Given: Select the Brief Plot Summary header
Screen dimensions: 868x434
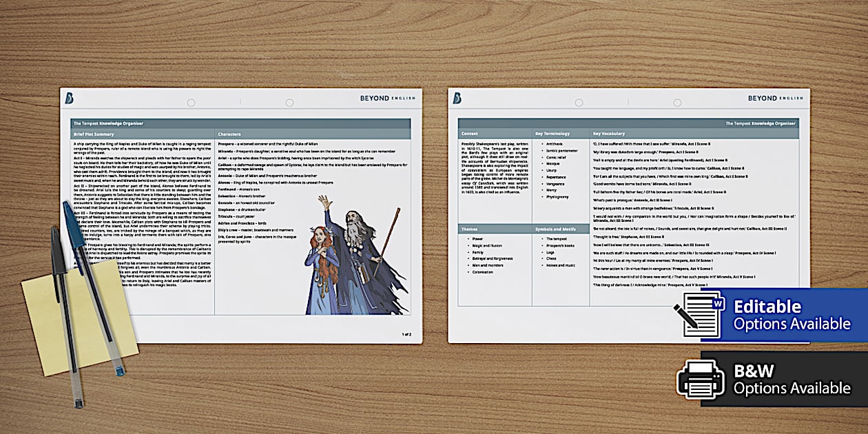Looking at the screenshot, I should (x=94, y=134).
